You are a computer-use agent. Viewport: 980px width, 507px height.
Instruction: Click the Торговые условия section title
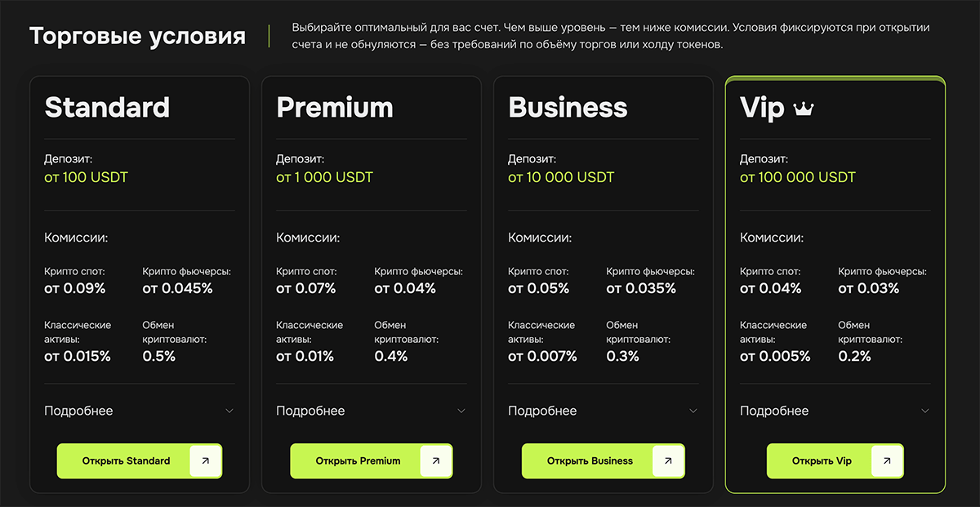(x=137, y=37)
